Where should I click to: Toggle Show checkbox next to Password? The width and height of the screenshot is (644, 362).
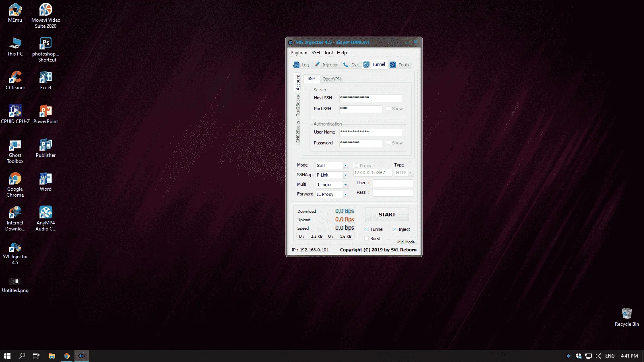tap(388, 143)
